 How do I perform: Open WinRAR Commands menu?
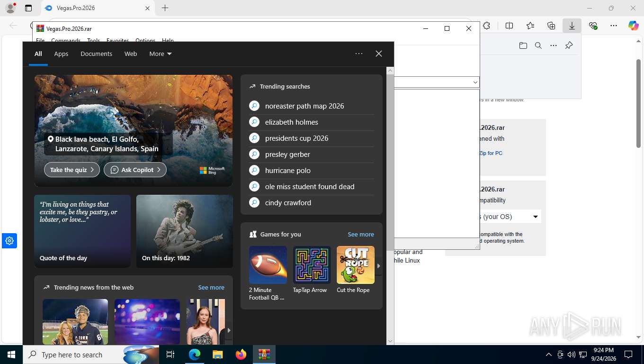(x=66, y=41)
